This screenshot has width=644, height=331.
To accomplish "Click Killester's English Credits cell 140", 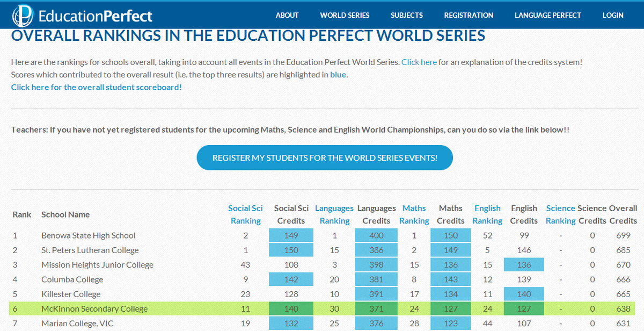I will click(x=524, y=294).
